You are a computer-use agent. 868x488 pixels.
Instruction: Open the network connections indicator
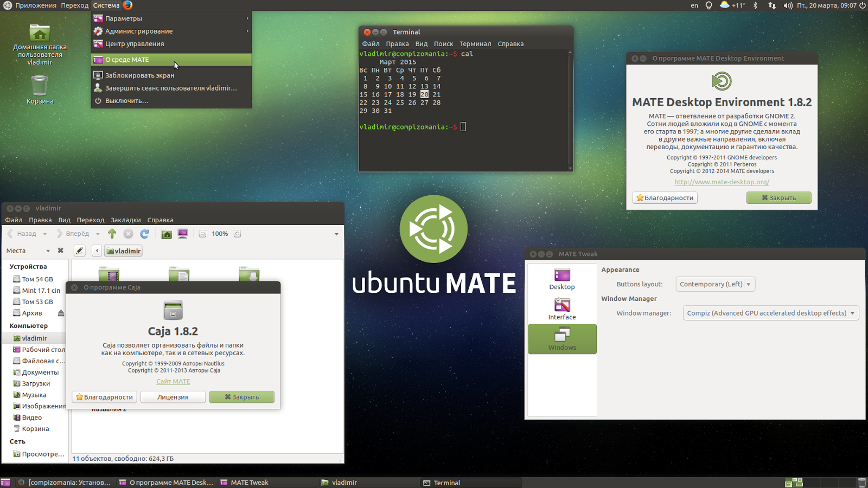click(772, 5)
